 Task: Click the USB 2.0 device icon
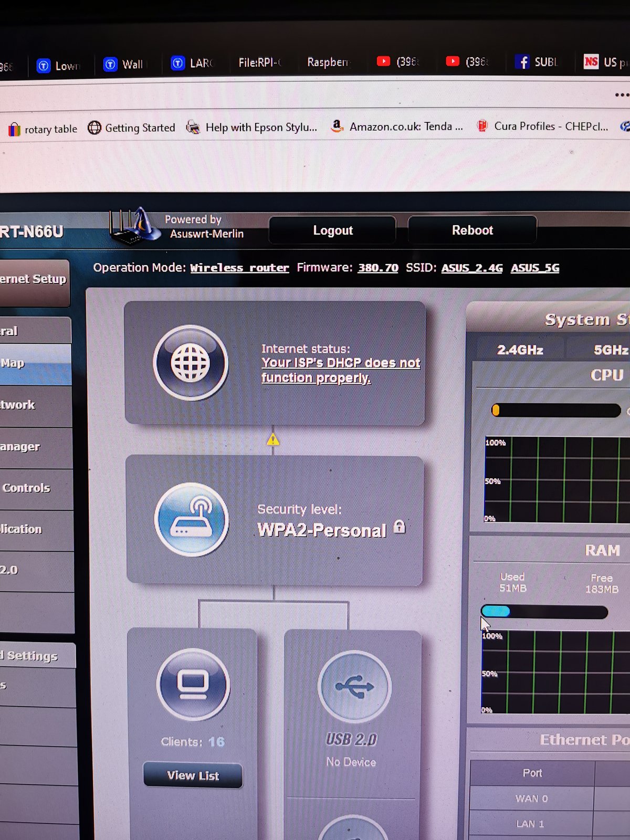coord(354,687)
